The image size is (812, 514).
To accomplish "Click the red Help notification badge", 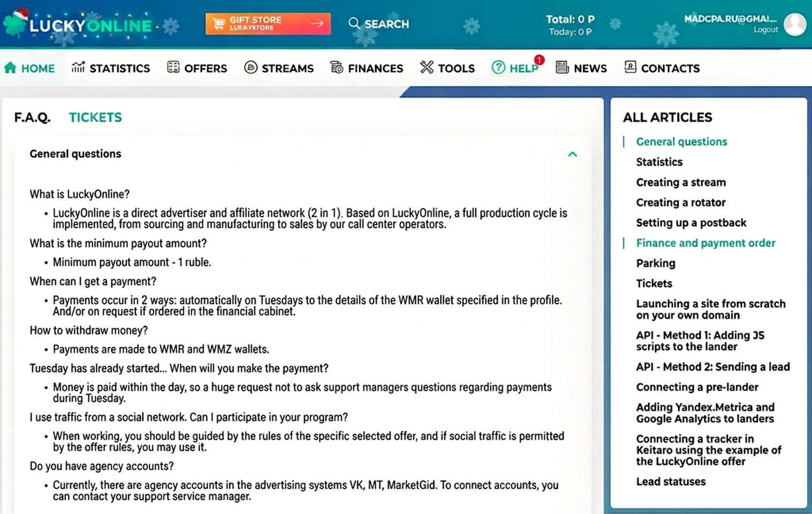I will (539, 60).
